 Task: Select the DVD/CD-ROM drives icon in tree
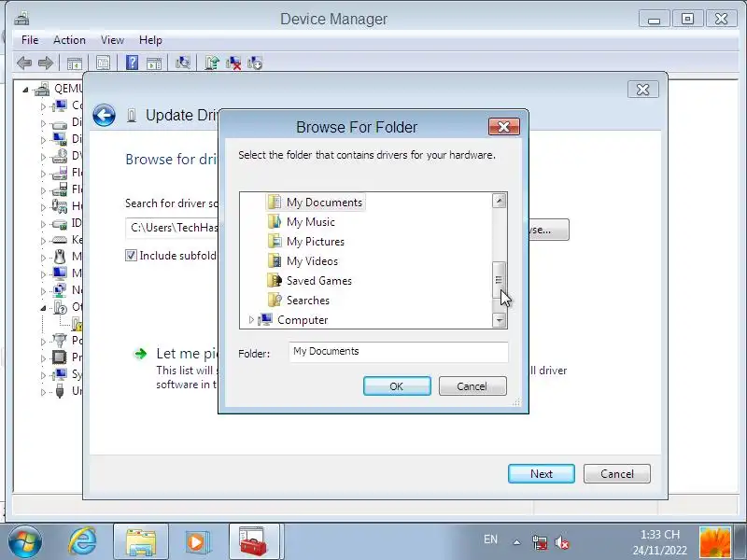click(x=60, y=156)
